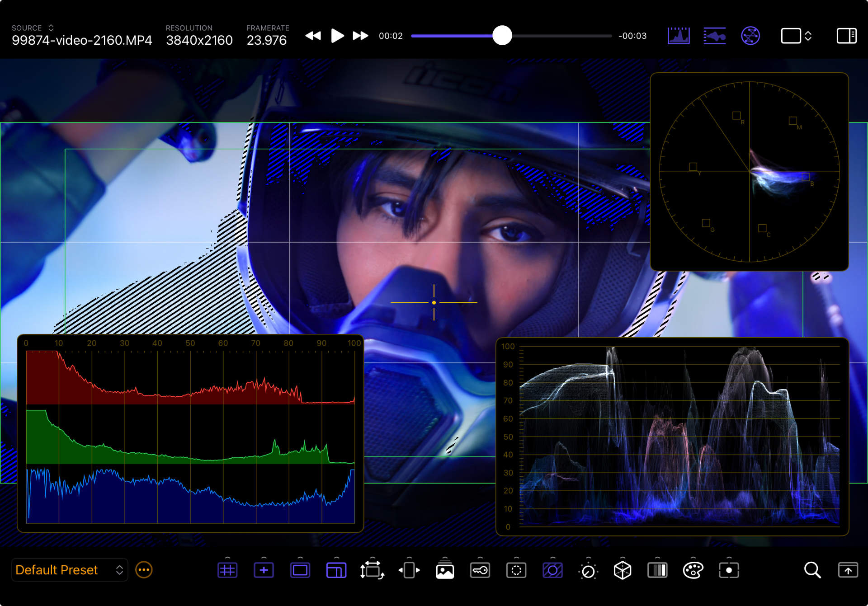
Task: Toggle the zebra stripes exposure tool
Action: click(x=552, y=570)
